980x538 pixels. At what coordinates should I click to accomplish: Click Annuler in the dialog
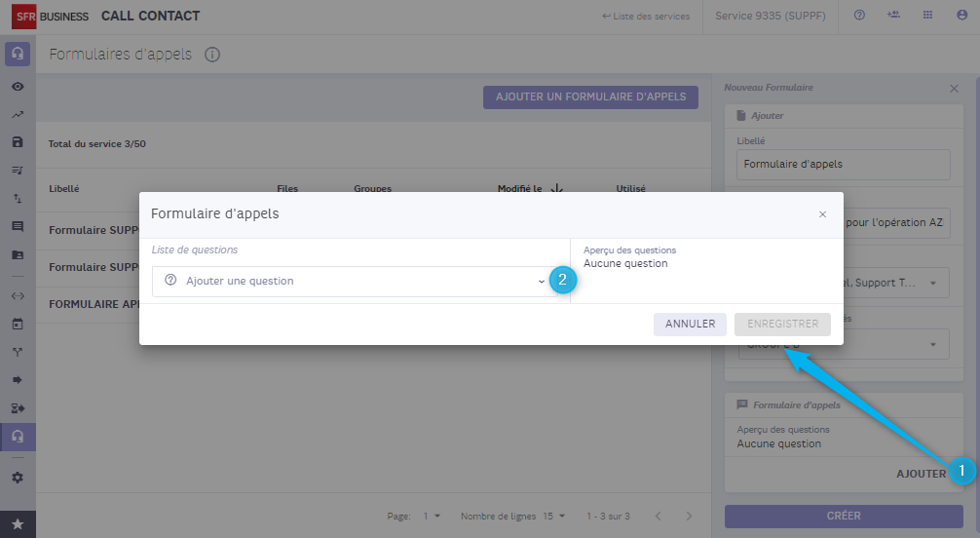coord(690,324)
